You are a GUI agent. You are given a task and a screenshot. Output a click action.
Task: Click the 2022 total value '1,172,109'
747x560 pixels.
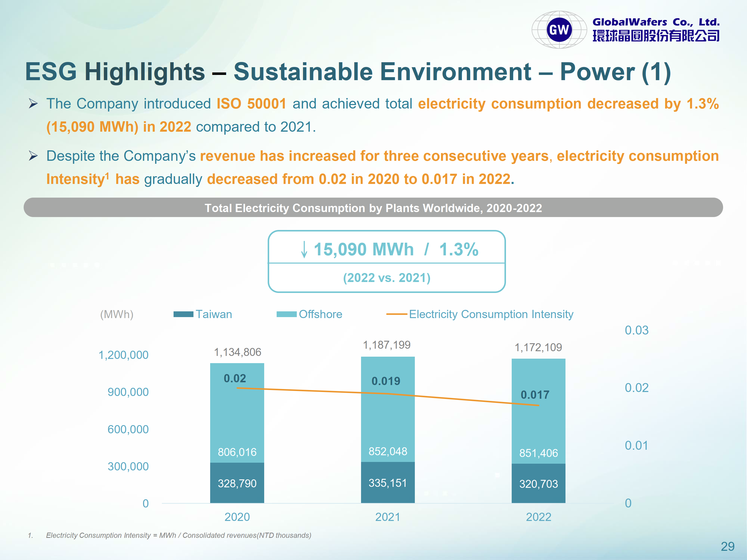538,347
